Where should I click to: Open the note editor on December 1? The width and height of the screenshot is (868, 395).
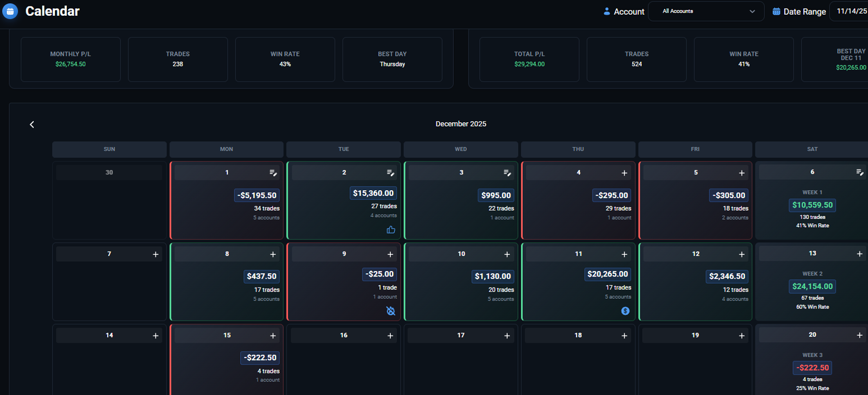(x=273, y=173)
